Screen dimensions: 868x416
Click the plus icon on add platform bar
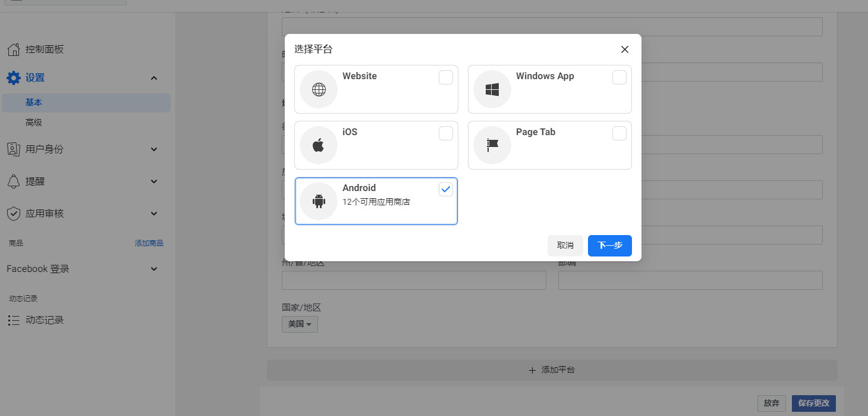532,370
